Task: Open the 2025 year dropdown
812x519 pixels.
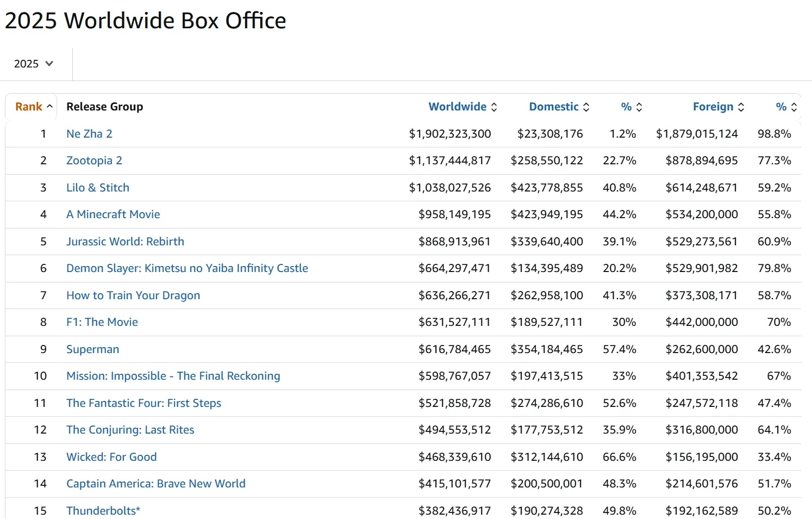Action: click(x=34, y=64)
